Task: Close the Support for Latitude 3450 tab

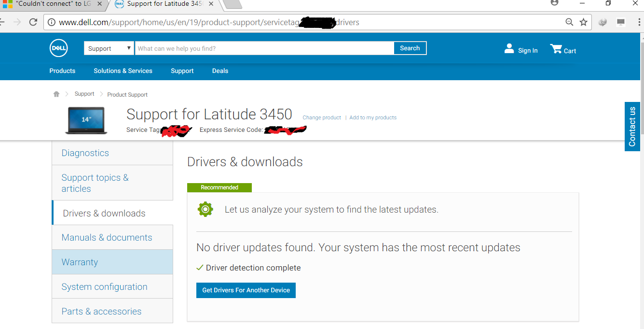Action: click(211, 4)
